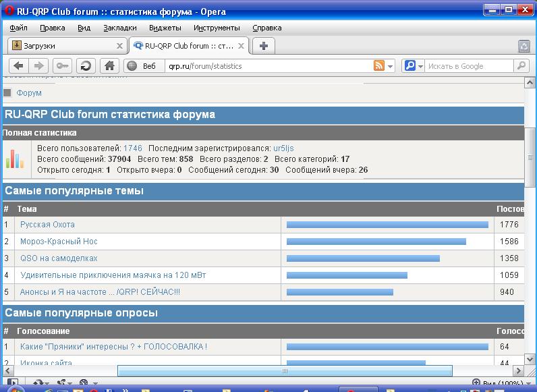Image resolution: width=537 pixels, height=392 pixels.
Task: Click the Самые популярные темы heading
Action: pyautogui.click(x=74, y=190)
